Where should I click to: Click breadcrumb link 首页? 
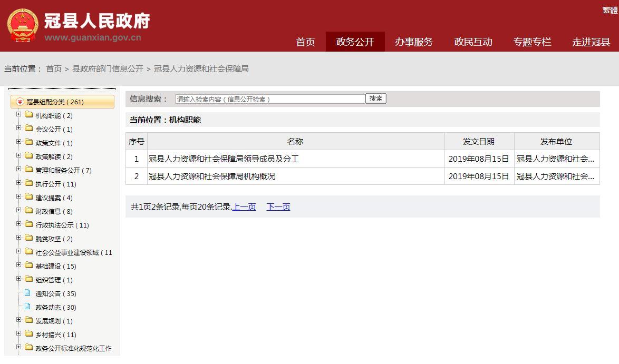pos(54,69)
